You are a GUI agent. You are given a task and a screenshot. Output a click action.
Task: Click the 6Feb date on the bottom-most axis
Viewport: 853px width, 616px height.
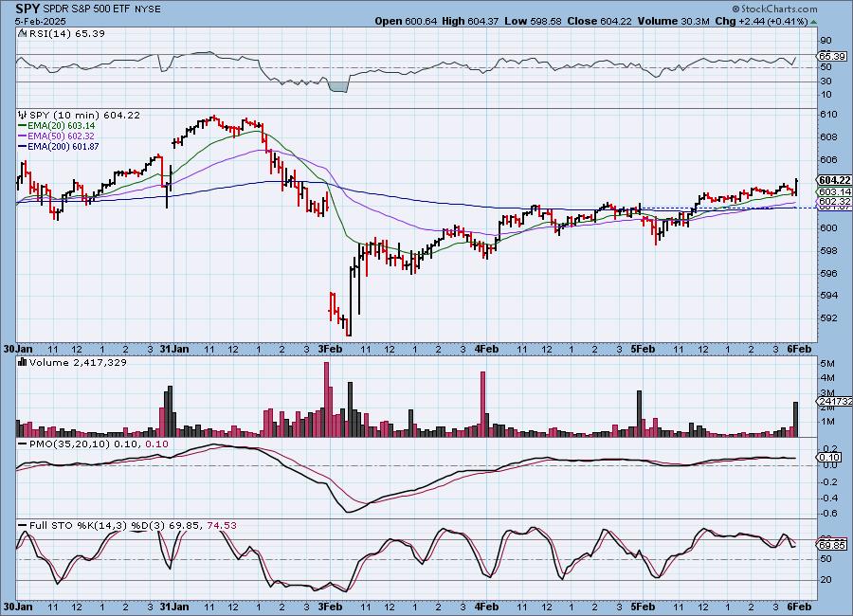(799, 607)
